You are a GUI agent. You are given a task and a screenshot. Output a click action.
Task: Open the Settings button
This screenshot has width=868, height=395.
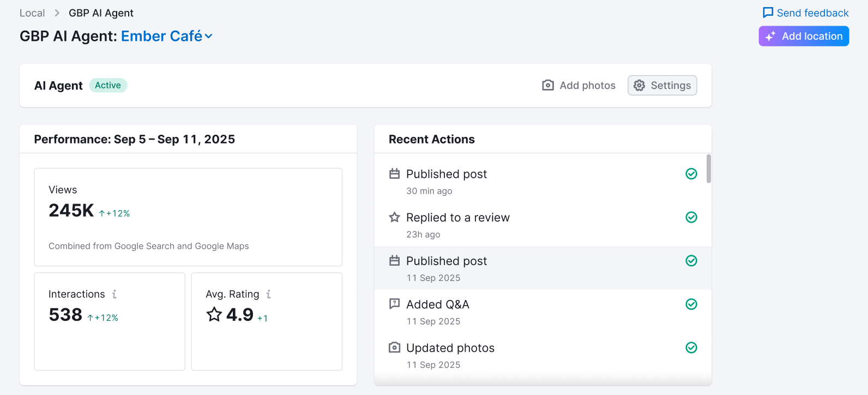[x=662, y=85]
